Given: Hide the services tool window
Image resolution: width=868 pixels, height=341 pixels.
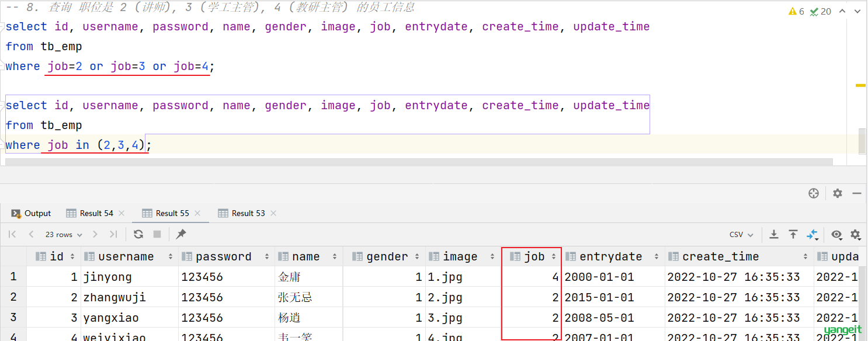Looking at the screenshot, I should [x=857, y=193].
